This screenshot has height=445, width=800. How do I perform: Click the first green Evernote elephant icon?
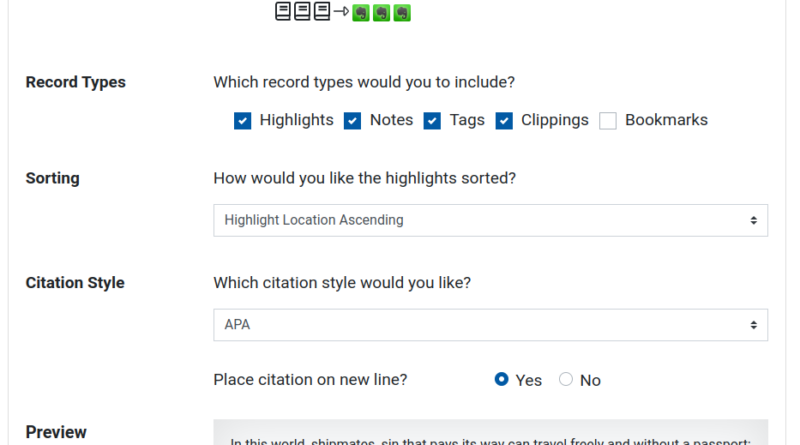[361, 13]
